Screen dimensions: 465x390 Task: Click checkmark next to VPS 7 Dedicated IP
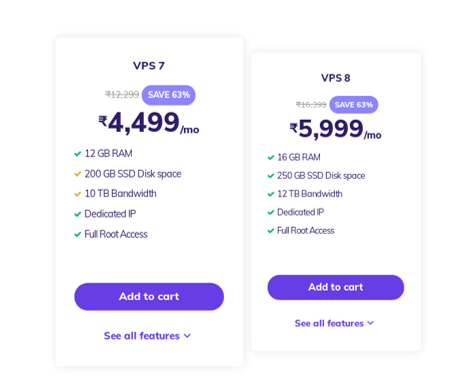[78, 214]
